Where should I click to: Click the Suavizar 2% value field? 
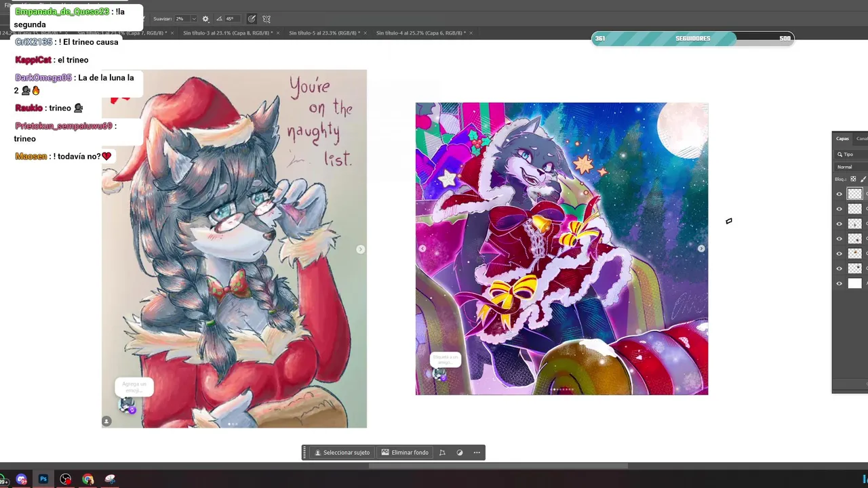point(181,19)
